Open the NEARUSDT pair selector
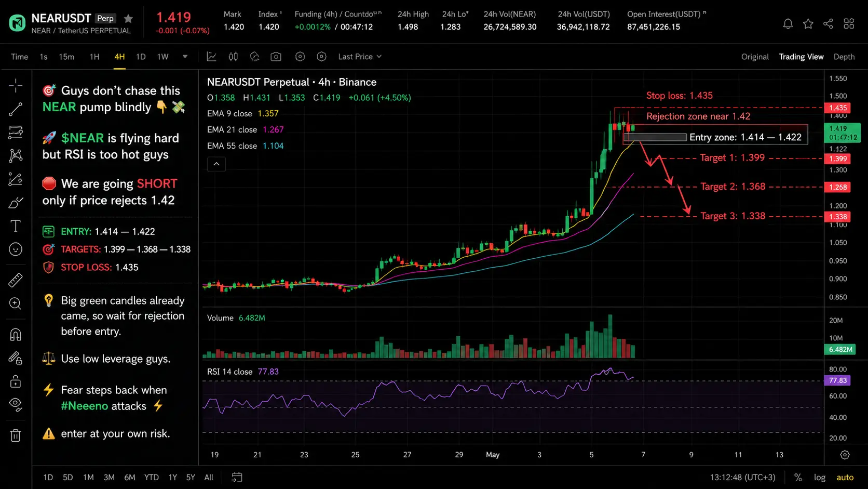Image resolution: width=868 pixels, height=489 pixels. [x=61, y=18]
